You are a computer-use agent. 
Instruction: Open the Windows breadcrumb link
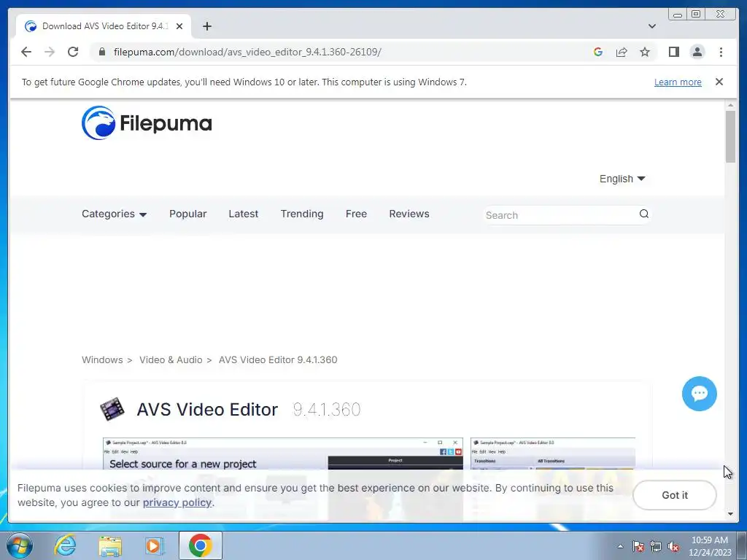[x=102, y=360]
